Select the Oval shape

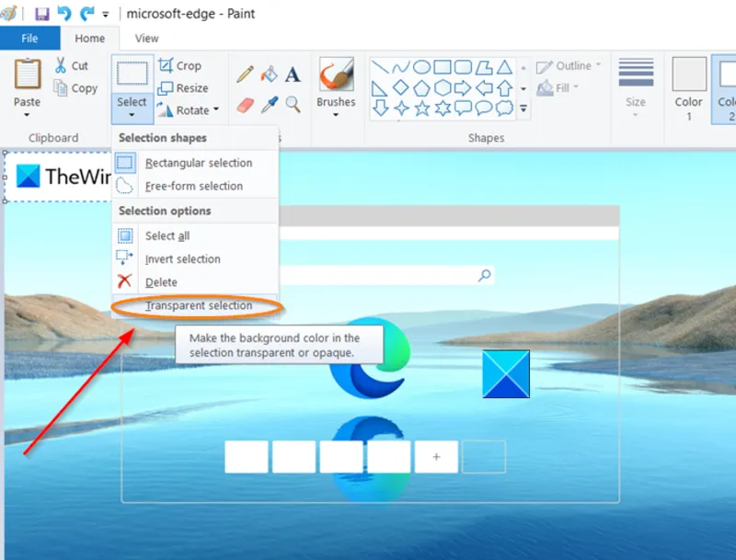pos(421,67)
